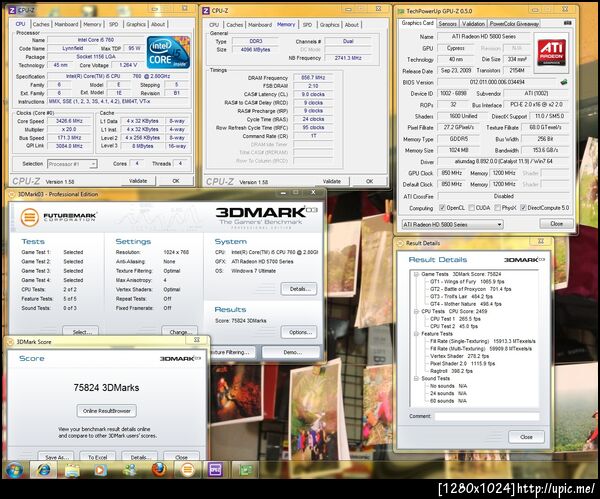
Task: Click the Core Speed value in CPU-Z
Action: click(69, 121)
